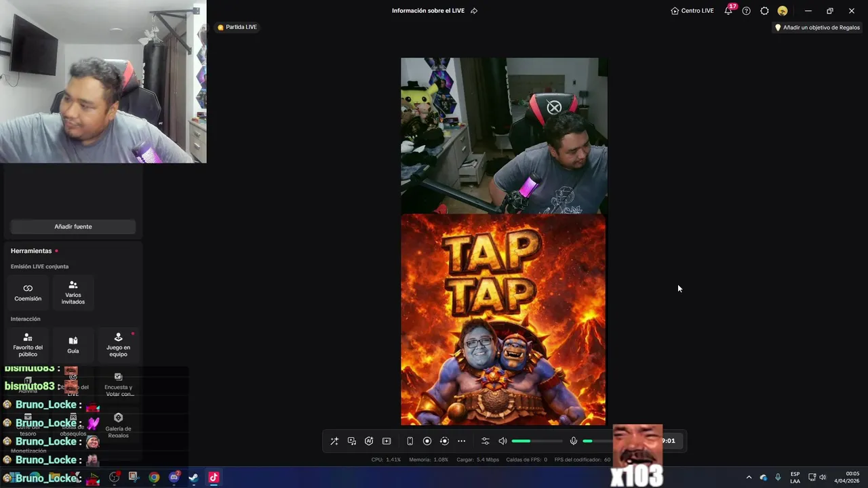Click the Añadir fuente button
Screen dimensions: 868x488
(x=73, y=226)
